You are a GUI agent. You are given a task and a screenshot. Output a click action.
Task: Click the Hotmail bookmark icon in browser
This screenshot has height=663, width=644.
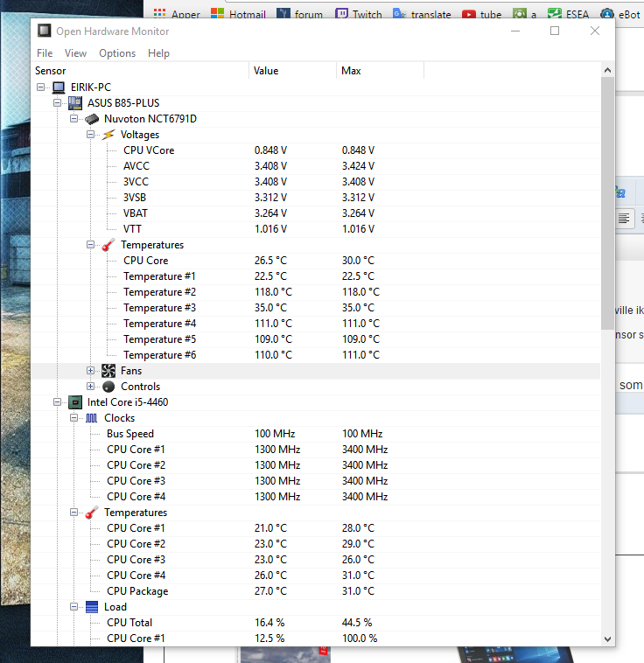coord(218,14)
